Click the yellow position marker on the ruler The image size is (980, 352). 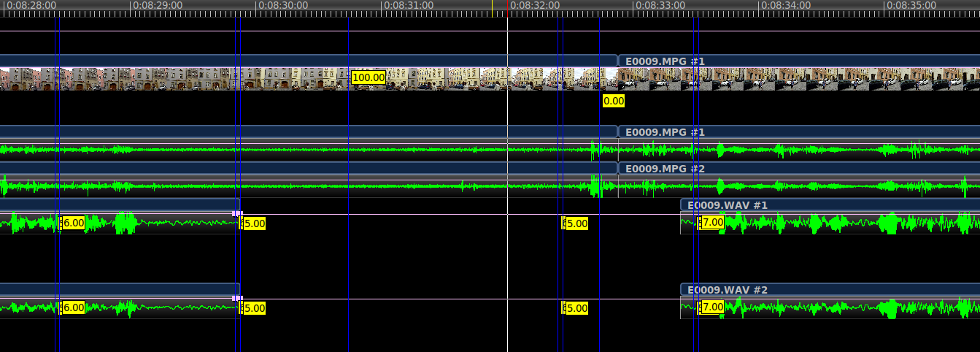click(x=492, y=6)
